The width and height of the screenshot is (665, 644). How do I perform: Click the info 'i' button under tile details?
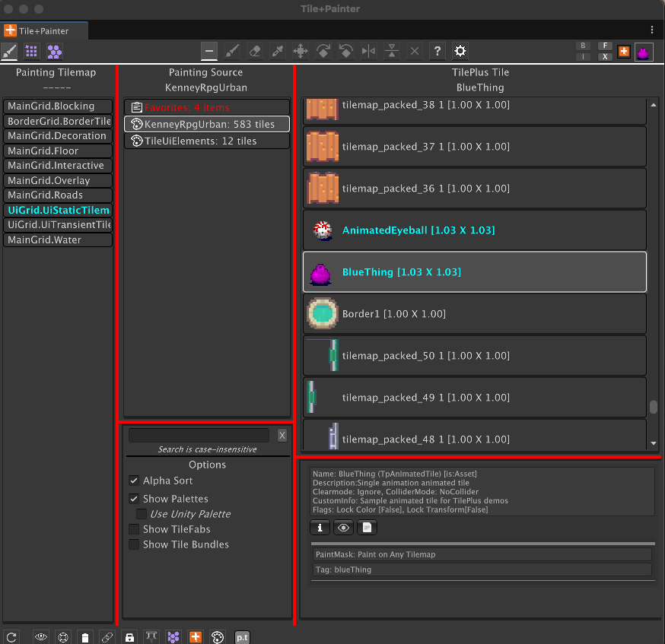[320, 528]
